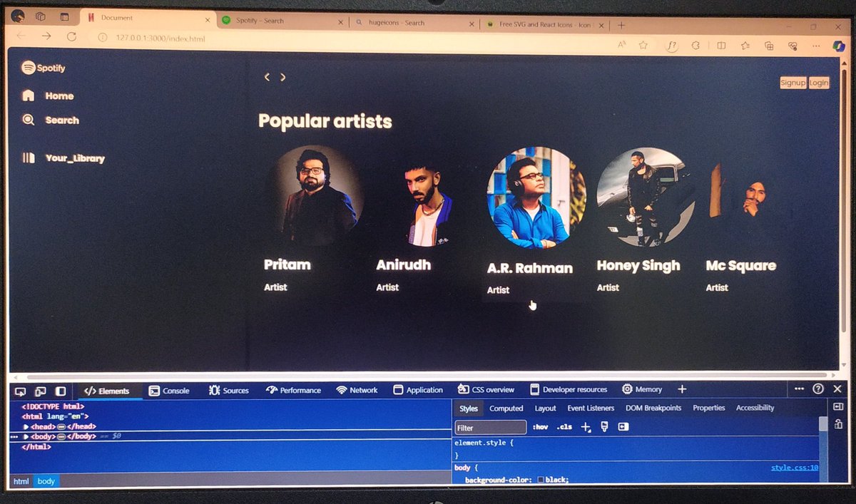This screenshot has height=504, width=856.
Task: Open the CSS overview tab
Action: click(x=486, y=390)
